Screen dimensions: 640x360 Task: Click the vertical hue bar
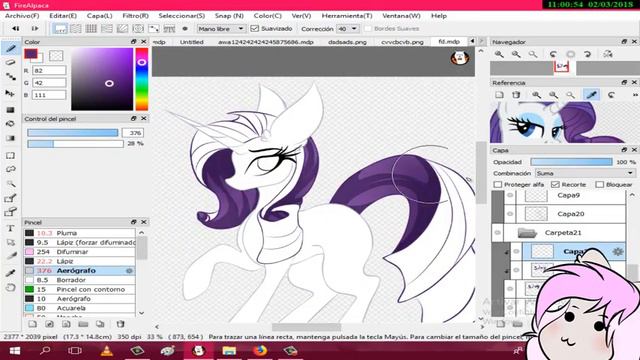coord(142,79)
